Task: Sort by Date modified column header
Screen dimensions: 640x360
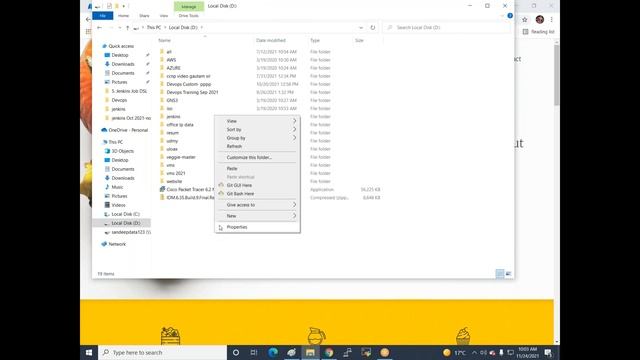Action: (271, 40)
